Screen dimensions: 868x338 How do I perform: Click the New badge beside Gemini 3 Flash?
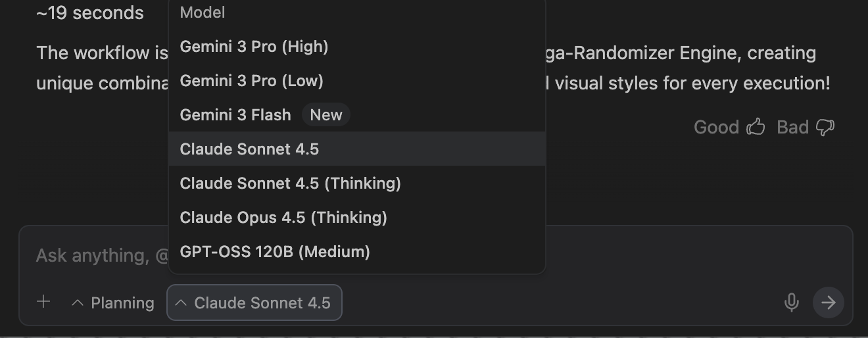pyautogui.click(x=326, y=115)
